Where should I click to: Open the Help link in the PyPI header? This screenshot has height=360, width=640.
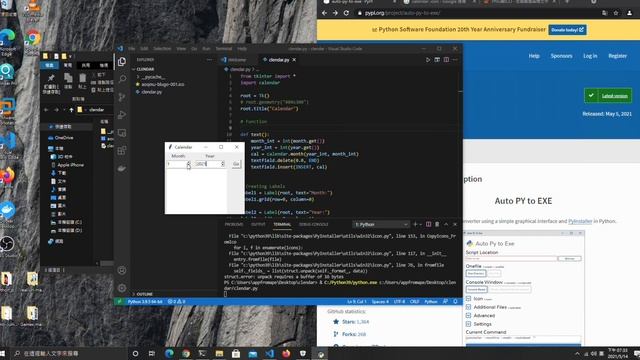tap(534, 56)
